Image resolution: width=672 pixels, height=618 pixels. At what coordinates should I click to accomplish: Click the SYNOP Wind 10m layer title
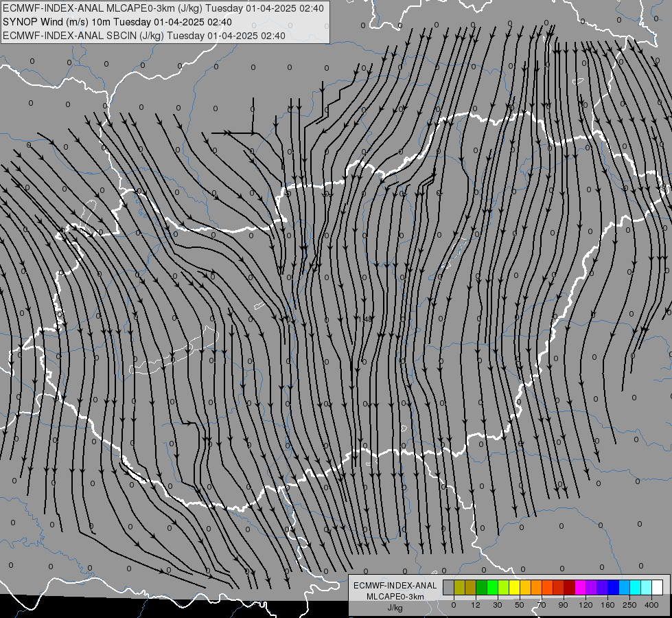coord(117,22)
